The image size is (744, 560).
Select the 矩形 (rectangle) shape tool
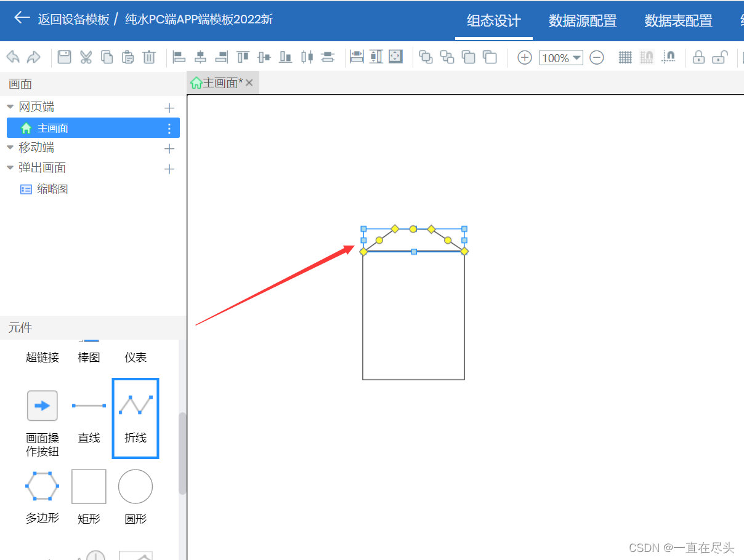89,486
